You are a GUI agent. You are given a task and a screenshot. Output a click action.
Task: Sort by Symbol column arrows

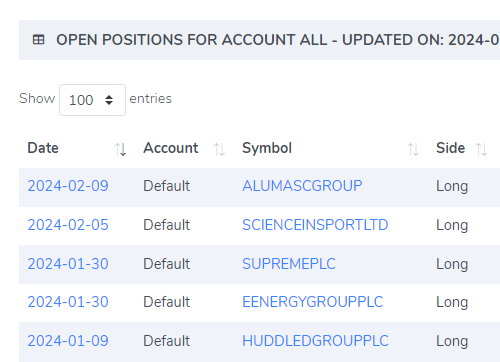[413, 149]
